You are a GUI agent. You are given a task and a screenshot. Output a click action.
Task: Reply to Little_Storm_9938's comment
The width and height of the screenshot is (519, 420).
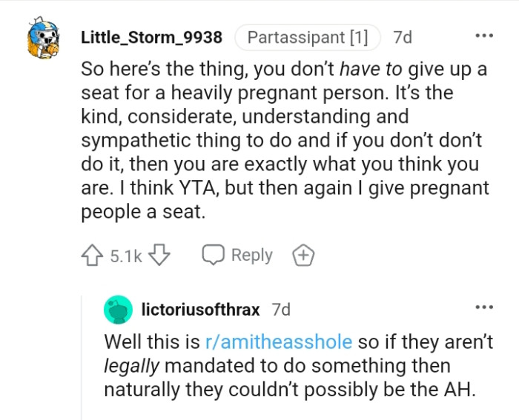pyautogui.click(x=251, y=256)
